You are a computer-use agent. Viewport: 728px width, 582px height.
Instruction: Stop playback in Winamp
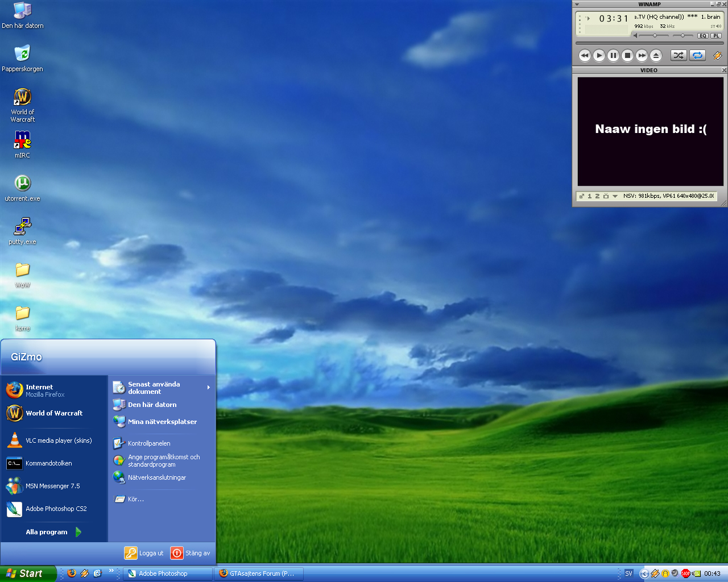pyautogui.click(x=627, y=55)
